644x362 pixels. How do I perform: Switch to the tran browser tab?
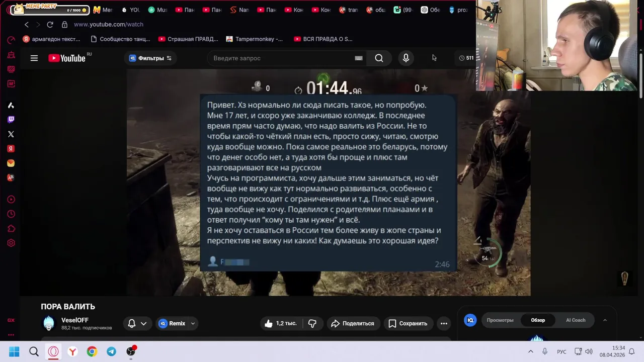(348, 10)
